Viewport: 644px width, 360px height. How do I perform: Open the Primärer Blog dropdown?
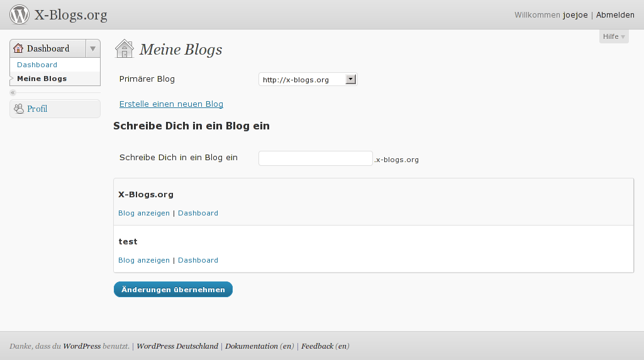coord(308,79)
